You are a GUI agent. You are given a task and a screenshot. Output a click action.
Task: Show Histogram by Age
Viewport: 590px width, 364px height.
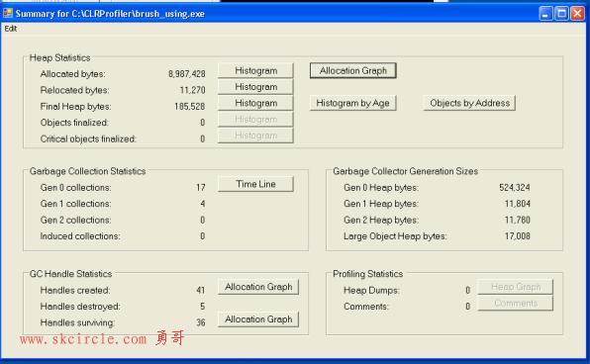[x=353, y=103]
